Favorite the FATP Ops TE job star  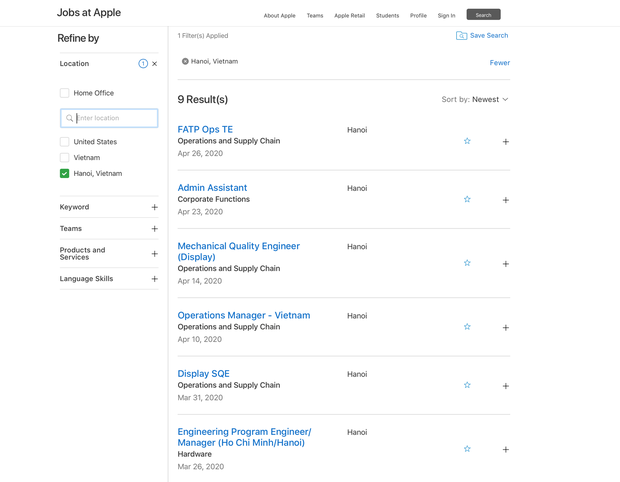pos(467,141)
